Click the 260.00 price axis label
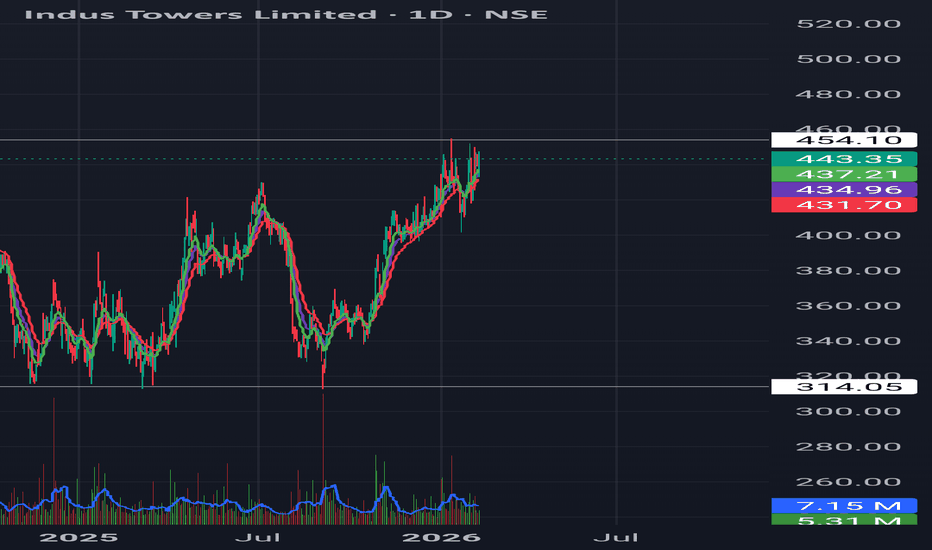This screenshot has height=550, width=932. tap(848, 482)
